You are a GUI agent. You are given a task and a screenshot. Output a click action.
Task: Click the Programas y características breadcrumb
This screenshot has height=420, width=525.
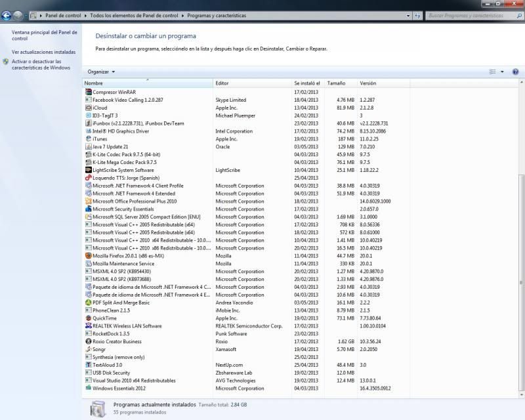point(217,15)
